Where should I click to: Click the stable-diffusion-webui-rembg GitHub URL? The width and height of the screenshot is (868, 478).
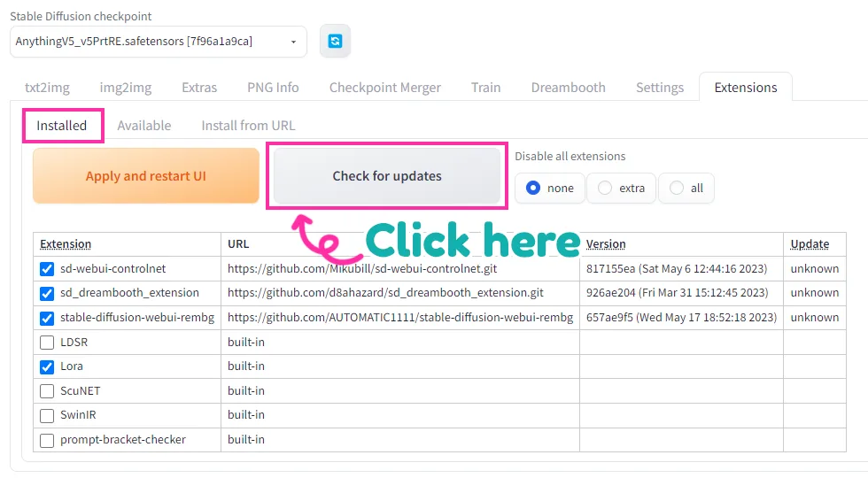[x=400, y=318]
